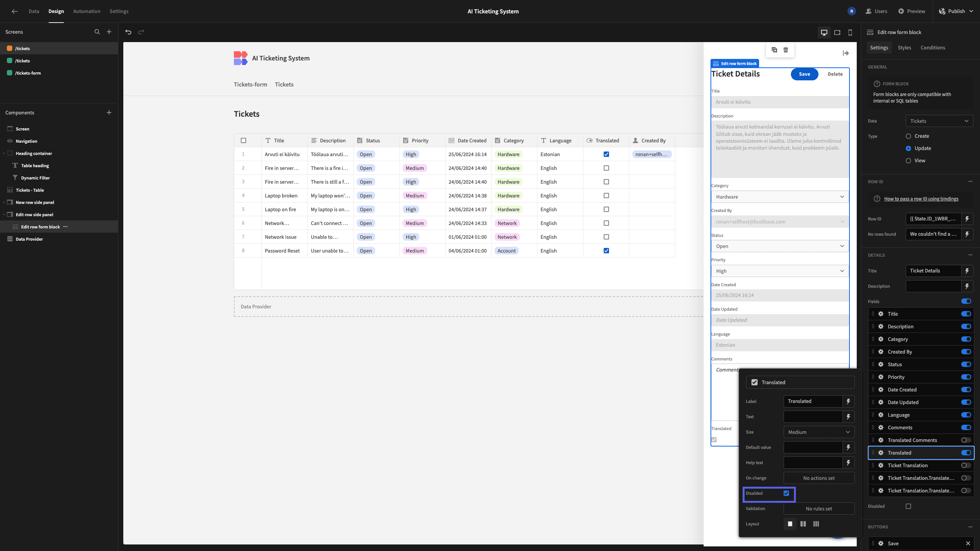Click the Help text input field
The image size is (980, 551).
[813, 463]
